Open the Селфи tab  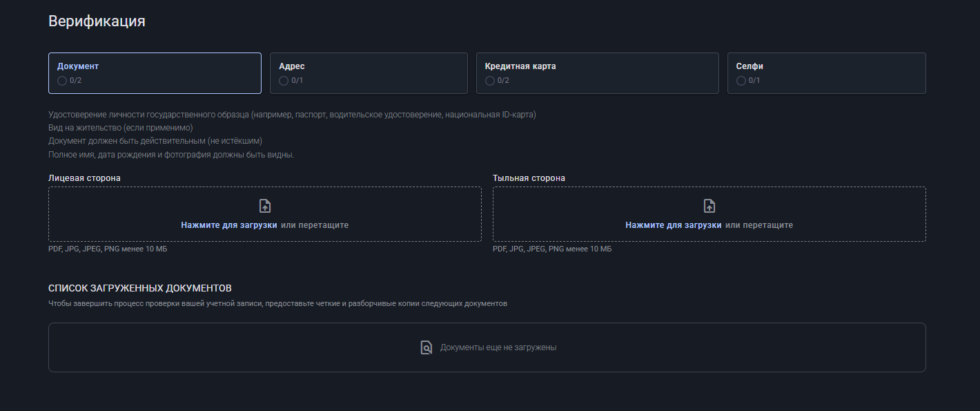[x=826, y=73]
